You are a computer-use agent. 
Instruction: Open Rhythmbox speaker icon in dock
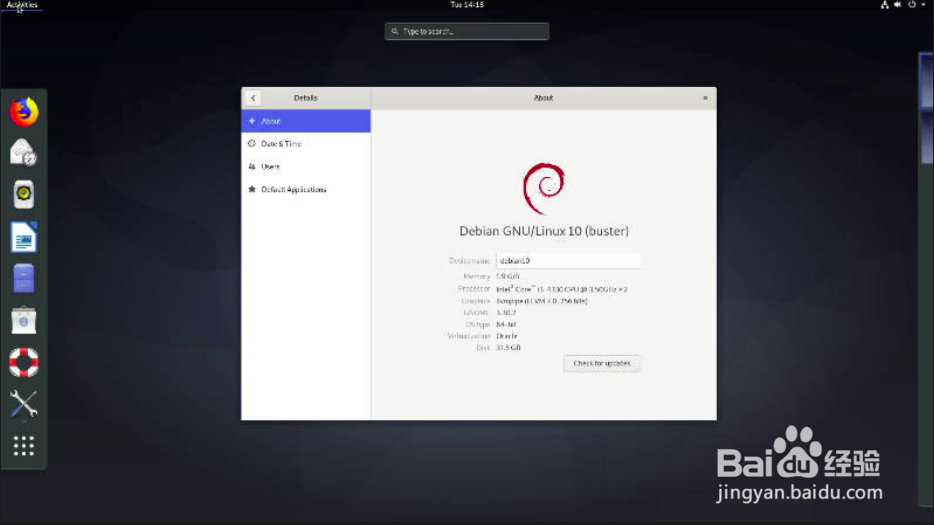[x=24, y=194]
